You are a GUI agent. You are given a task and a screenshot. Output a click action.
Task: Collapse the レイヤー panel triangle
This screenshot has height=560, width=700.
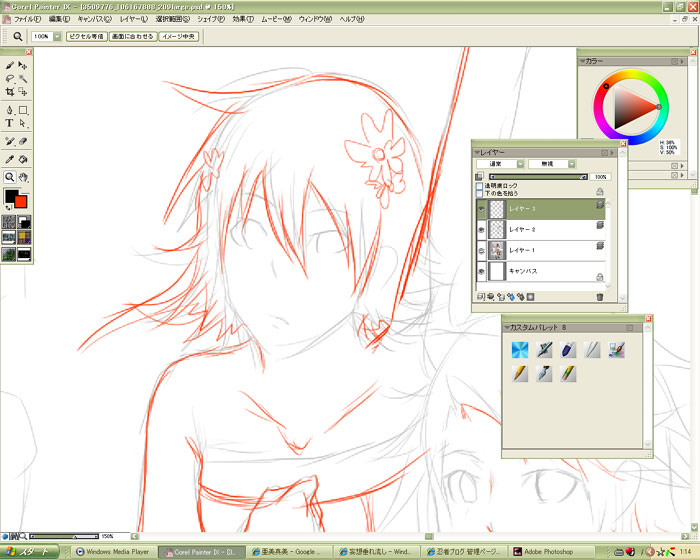(x=478, y=152)
